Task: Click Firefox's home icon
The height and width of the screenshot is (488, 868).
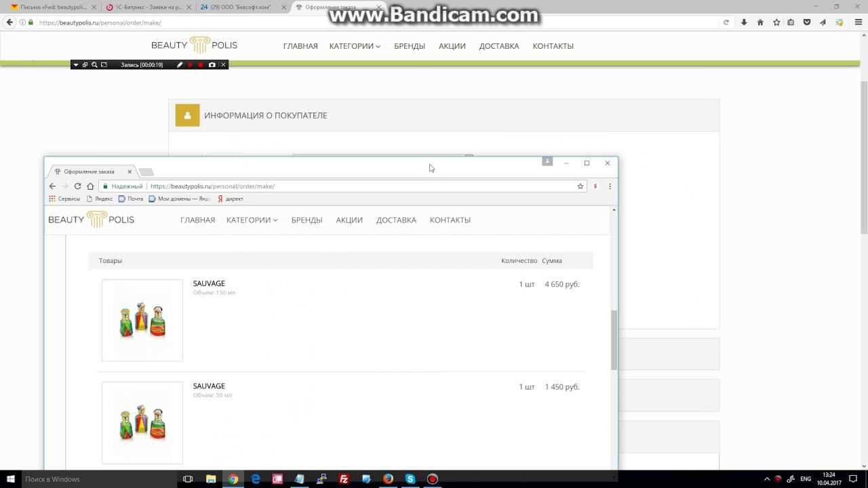Action: [760, 22]
